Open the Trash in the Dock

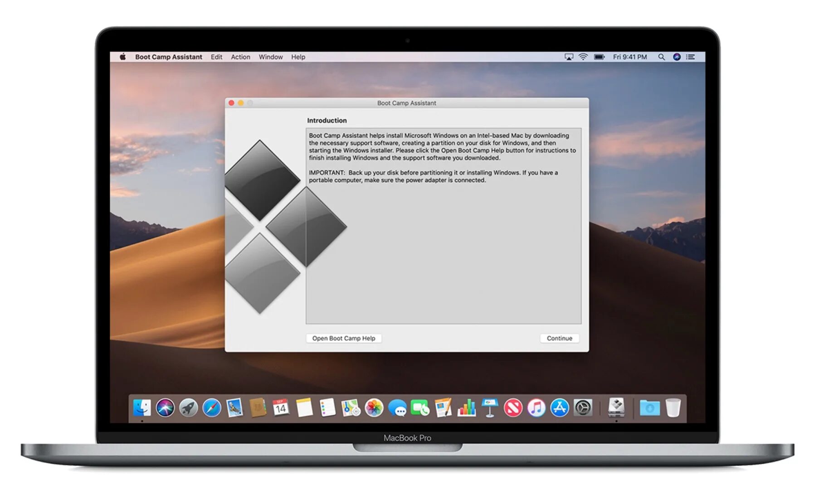point(673,408)
